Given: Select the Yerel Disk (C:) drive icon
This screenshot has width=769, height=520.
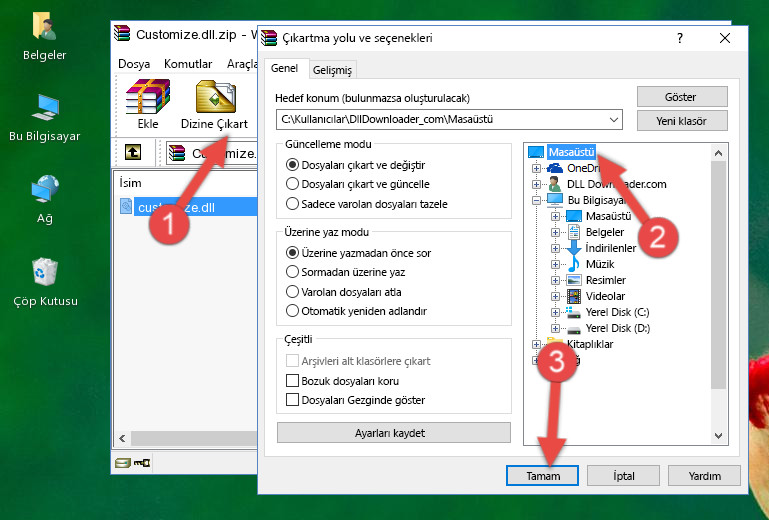Looking at the screenshot, I should (573, 312).
